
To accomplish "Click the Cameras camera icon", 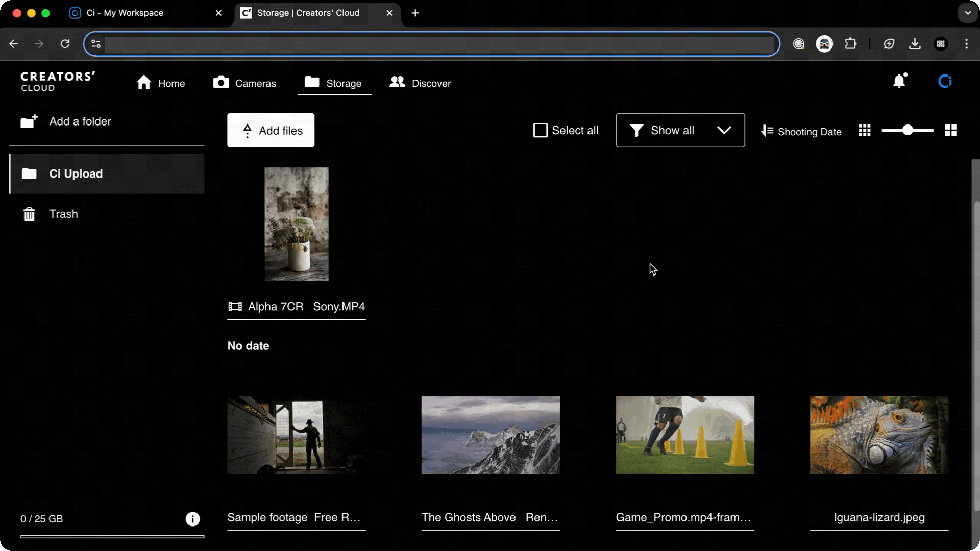I will tap(221, 82).
